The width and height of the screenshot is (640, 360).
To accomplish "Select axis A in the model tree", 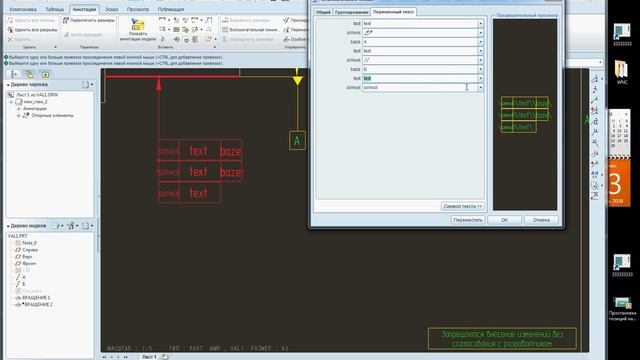I will [x=20, y=277].
